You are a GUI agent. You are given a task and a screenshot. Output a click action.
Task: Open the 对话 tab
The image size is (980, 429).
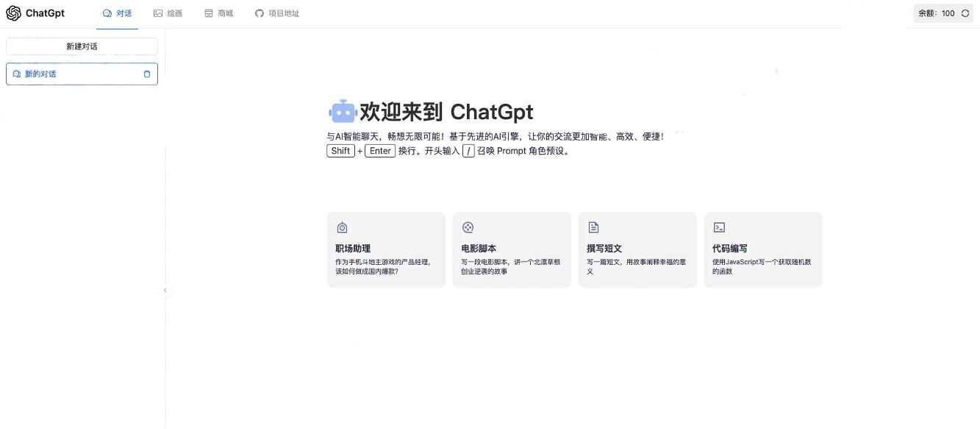[x=118, y=13]
